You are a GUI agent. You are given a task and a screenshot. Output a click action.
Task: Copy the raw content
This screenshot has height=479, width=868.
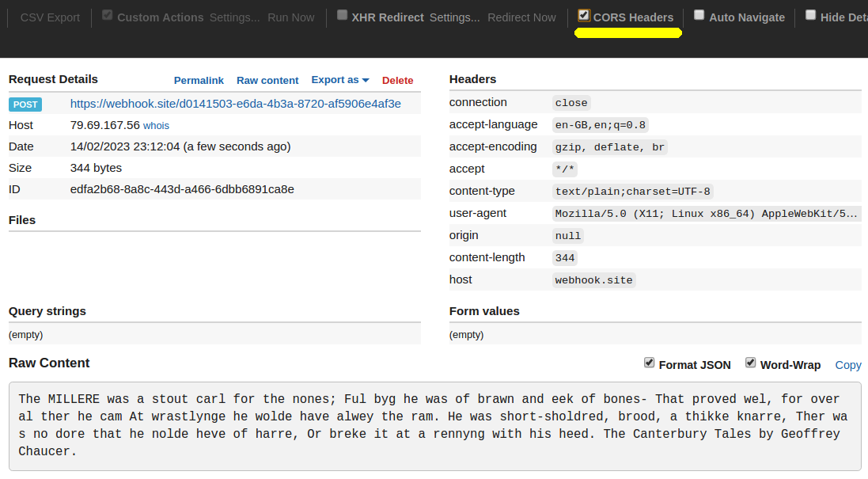coord(848,365)
